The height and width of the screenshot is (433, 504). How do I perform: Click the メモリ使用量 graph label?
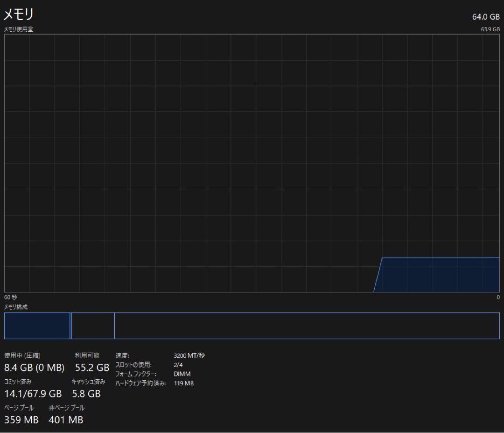(19, 29)
